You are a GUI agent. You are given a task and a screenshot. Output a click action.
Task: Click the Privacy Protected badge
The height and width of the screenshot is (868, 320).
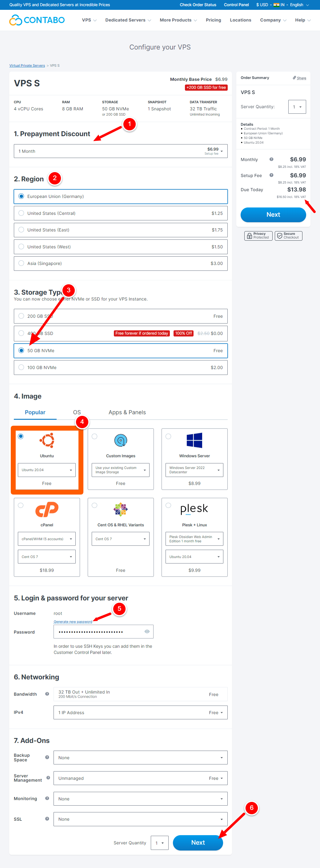258,235
